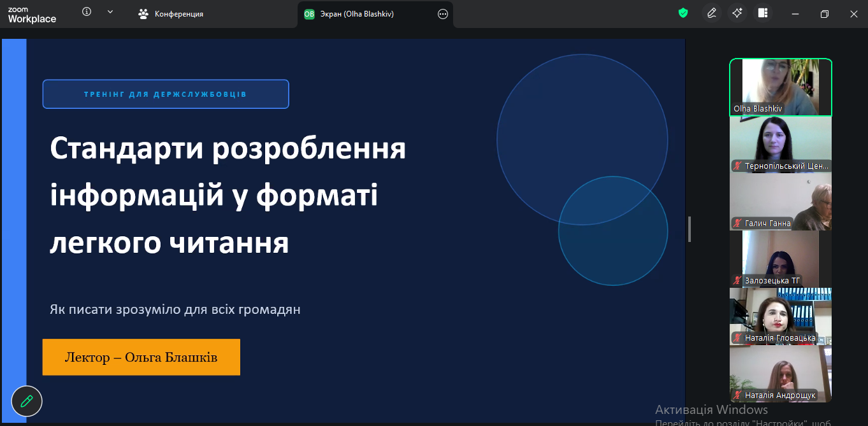Open the AI Companion sparkle icon
This screenshot has width=868, height=426.
pos(737,13)
